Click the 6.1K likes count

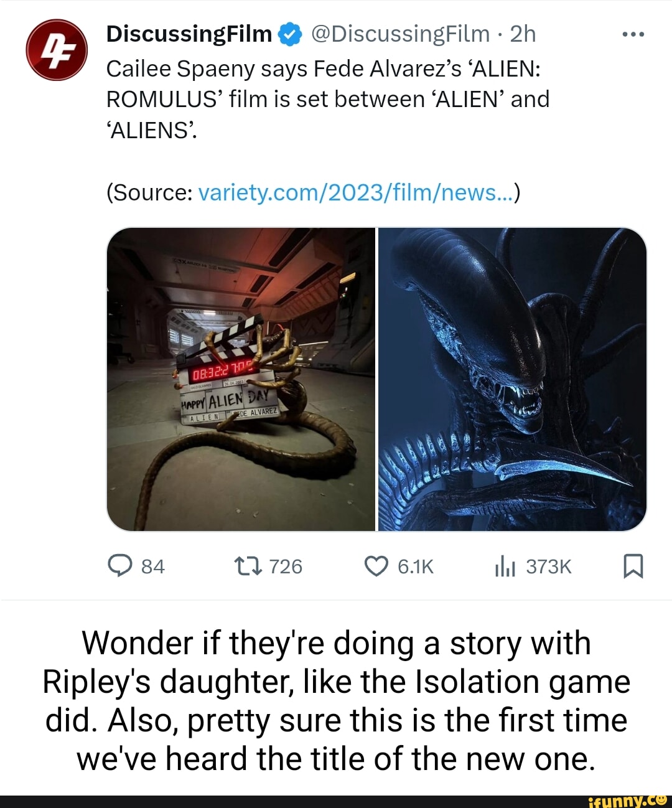tap(416, 566)
